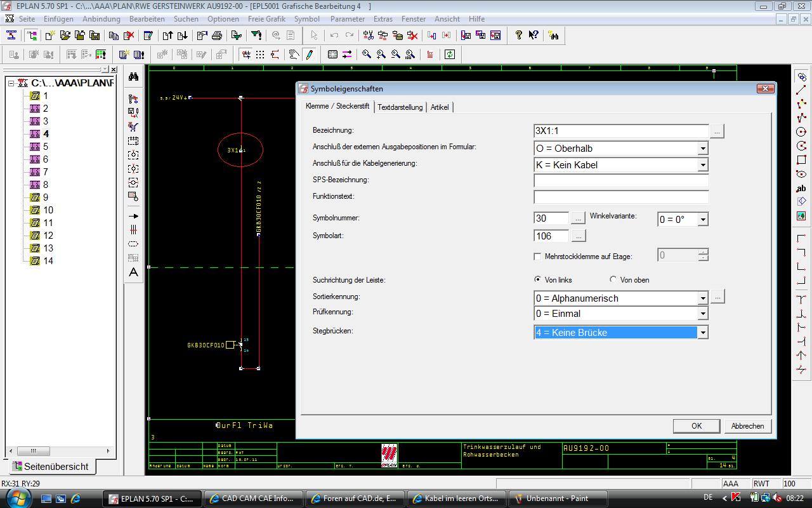812x508 pixels.
Task: Switch to 'Unbenannt - Paint' in taskbar
Action: (x=559, y=498)
